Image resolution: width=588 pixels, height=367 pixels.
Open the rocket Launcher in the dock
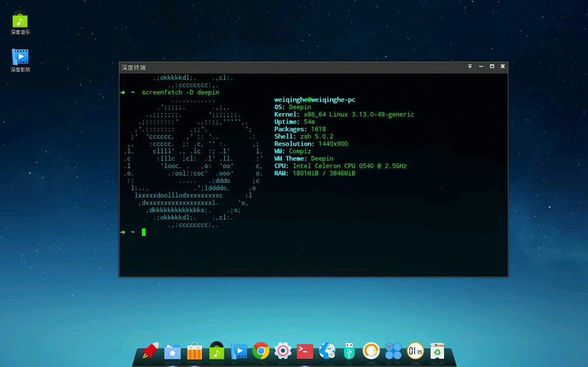[150, 351]
